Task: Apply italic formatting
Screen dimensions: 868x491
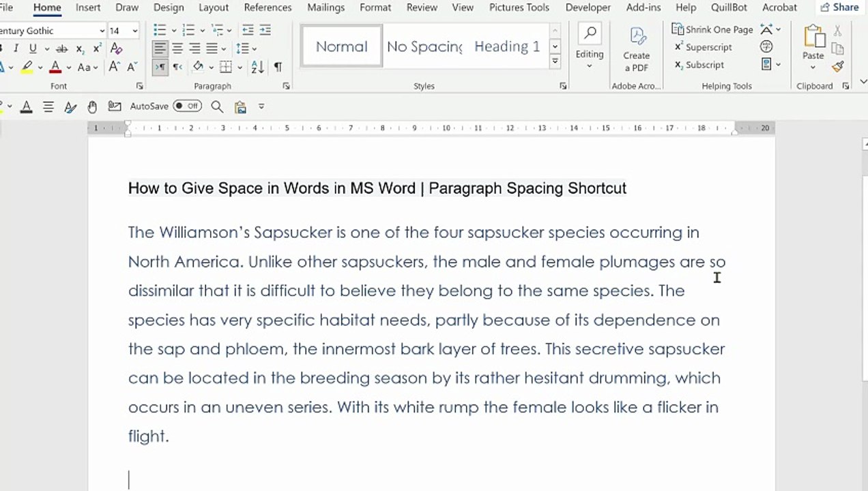Action: click(16, 48)
